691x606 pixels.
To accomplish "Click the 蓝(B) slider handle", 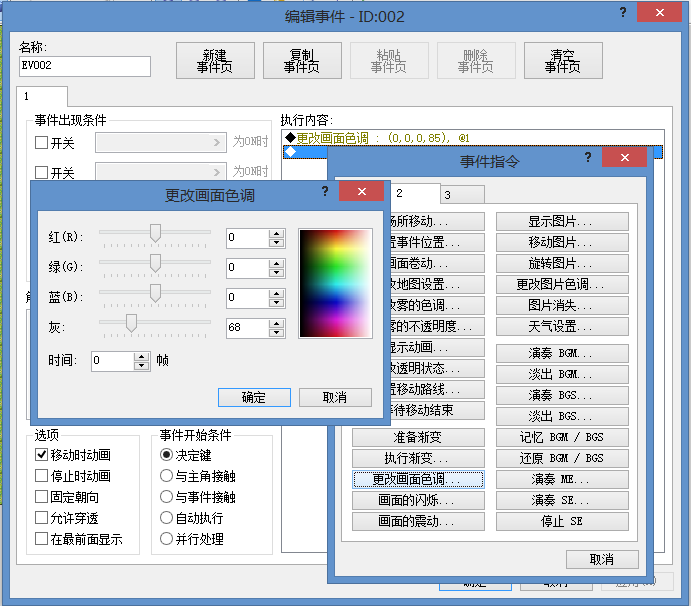I will click(155, 293).
